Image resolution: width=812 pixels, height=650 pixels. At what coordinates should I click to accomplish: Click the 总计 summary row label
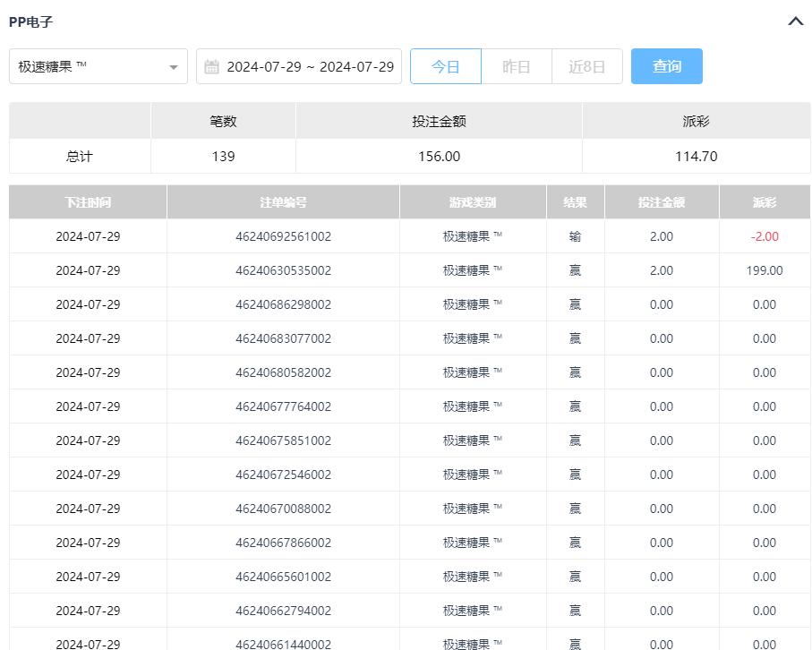point(80,157)
